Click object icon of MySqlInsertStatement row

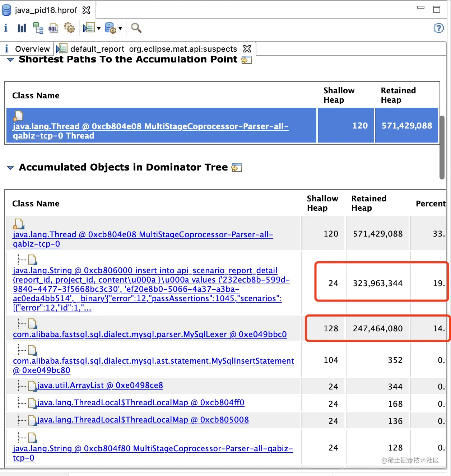33,350
